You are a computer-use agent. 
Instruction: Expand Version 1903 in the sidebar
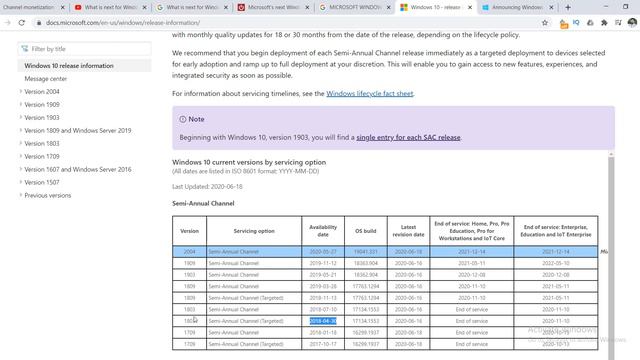[x=42, y=118]
